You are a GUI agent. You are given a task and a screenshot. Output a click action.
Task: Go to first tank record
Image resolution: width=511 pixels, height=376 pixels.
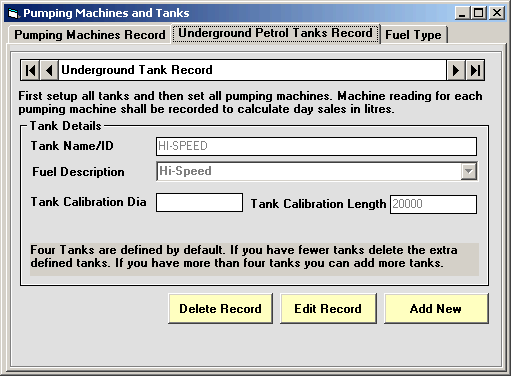coord(30,70)
